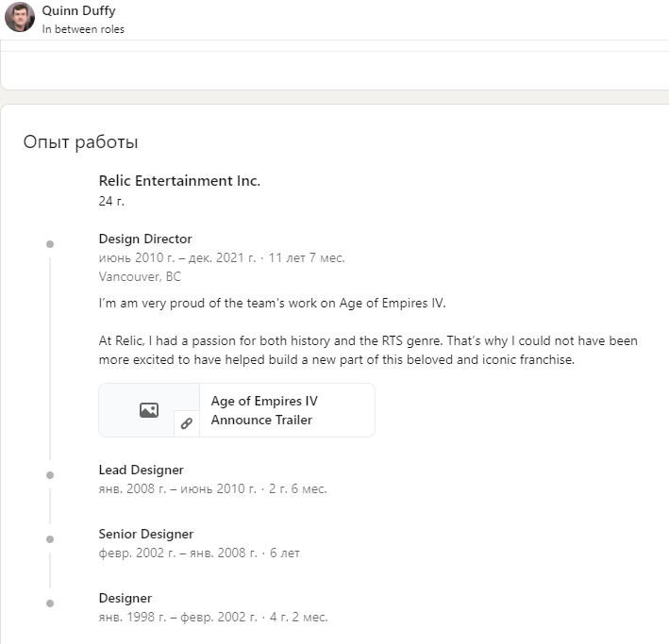Click timeline dot beside Design Director
The width and height of the screenshot is (669, 644).
[50, 244]
